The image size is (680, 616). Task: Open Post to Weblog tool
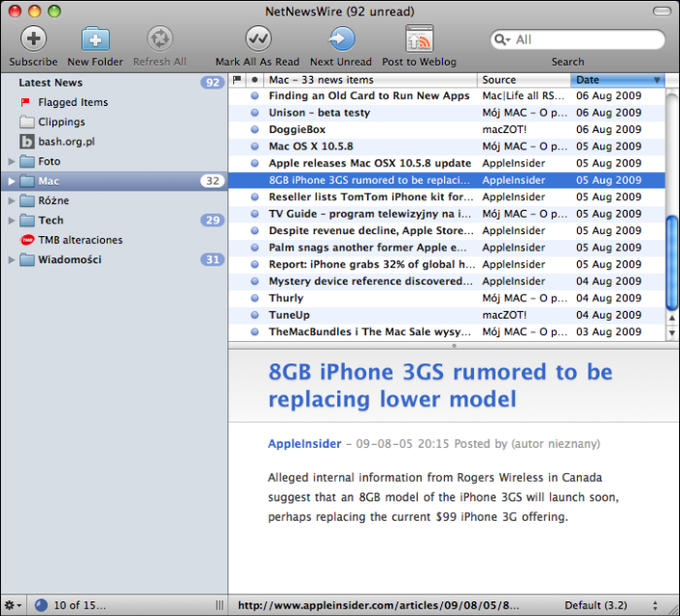click(419, 39)
